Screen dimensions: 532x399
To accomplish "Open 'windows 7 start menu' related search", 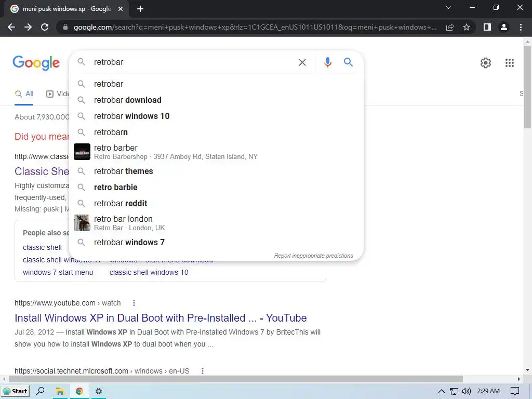I will coord(58,272).
